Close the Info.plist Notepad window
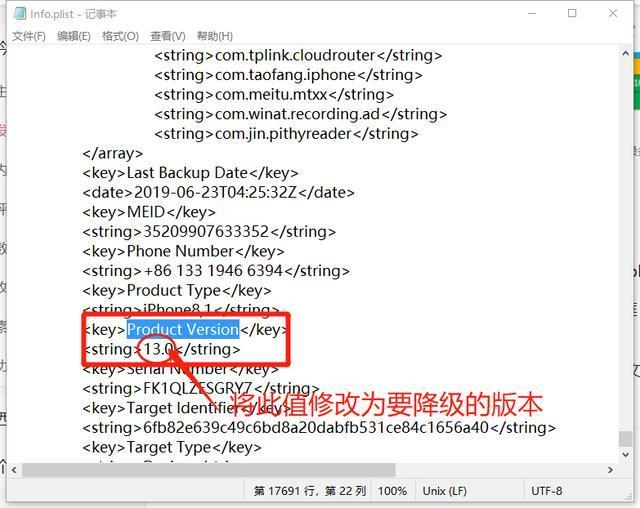 tap(613, 13)
